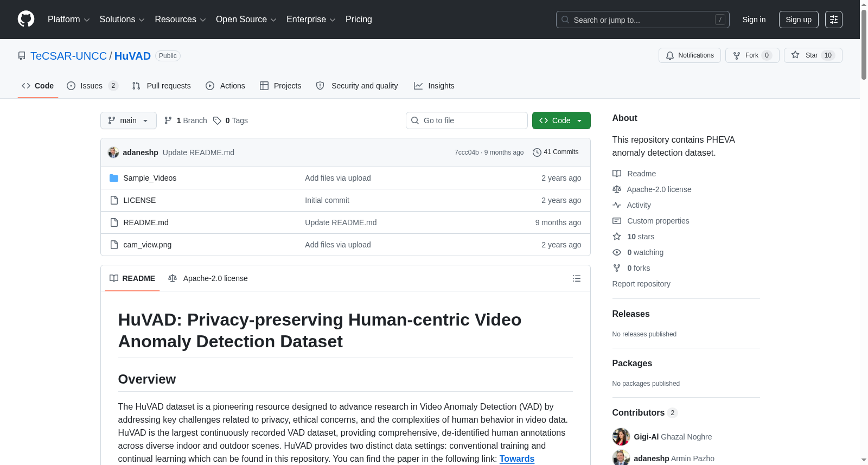Click the adaneshp contributor avatar in sidebar

[x=621, y=458]
